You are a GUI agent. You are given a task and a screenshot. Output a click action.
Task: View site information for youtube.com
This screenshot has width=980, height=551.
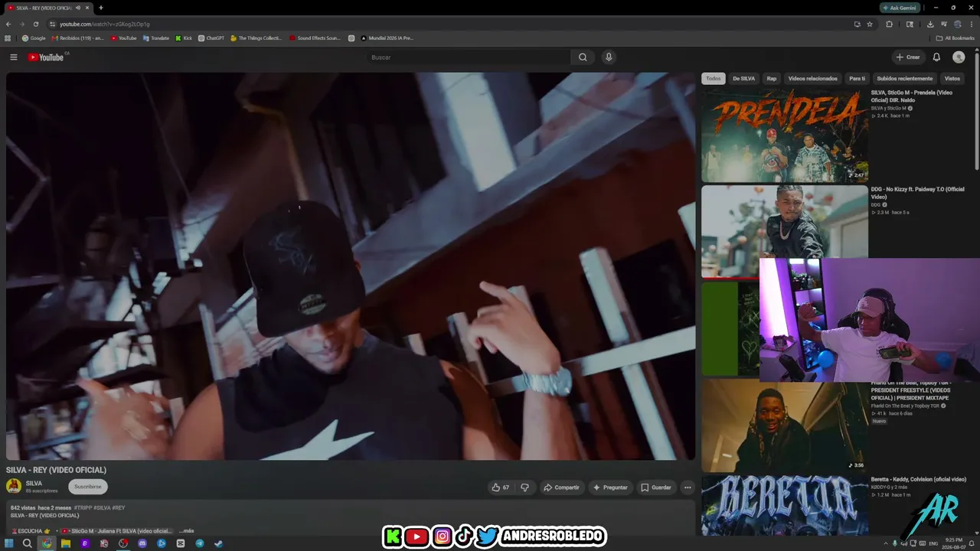point(52,24)
